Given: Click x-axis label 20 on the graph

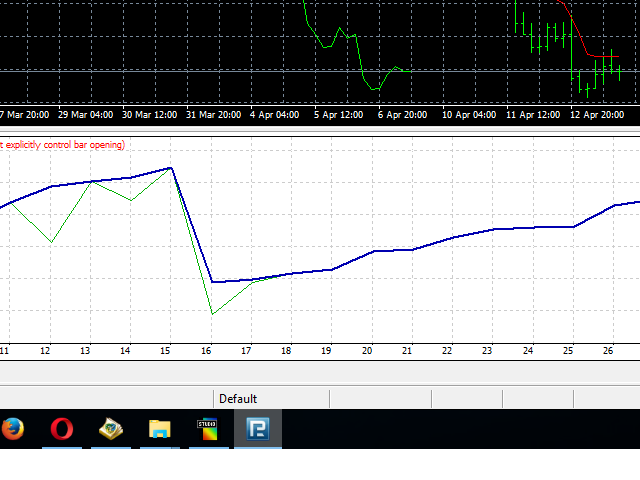Looking at the screenshot, I should [367, 351].
